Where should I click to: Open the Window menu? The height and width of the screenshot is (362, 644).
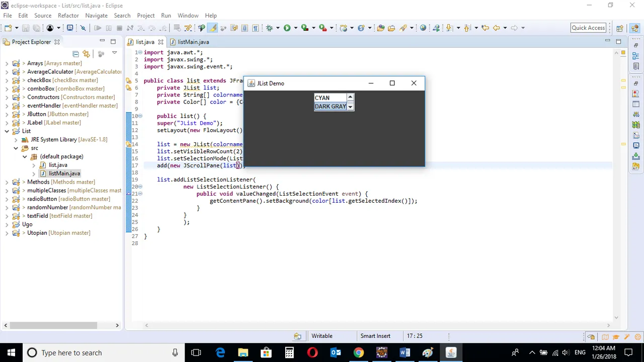tap(188, 16)
